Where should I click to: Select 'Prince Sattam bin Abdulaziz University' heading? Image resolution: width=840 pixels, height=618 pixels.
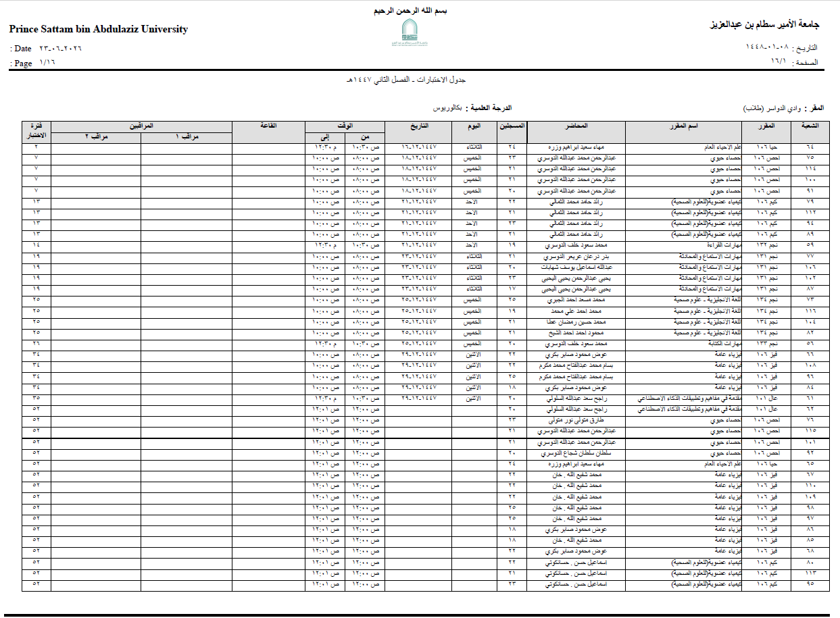(99, 30)
